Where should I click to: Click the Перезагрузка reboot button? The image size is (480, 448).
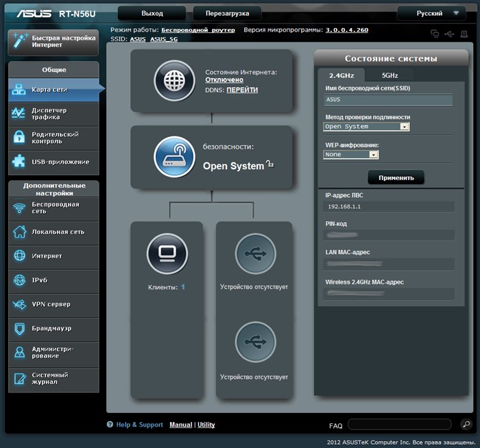pos(227,14)
